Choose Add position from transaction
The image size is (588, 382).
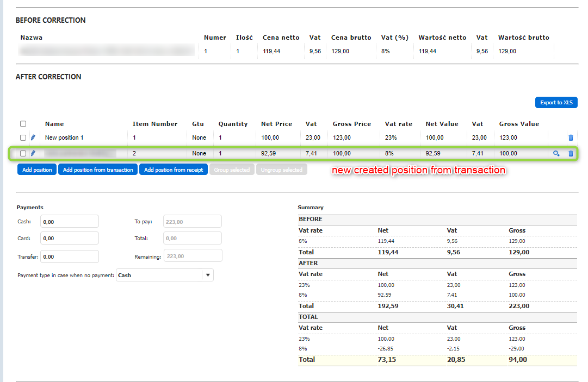tap(98, 170)
